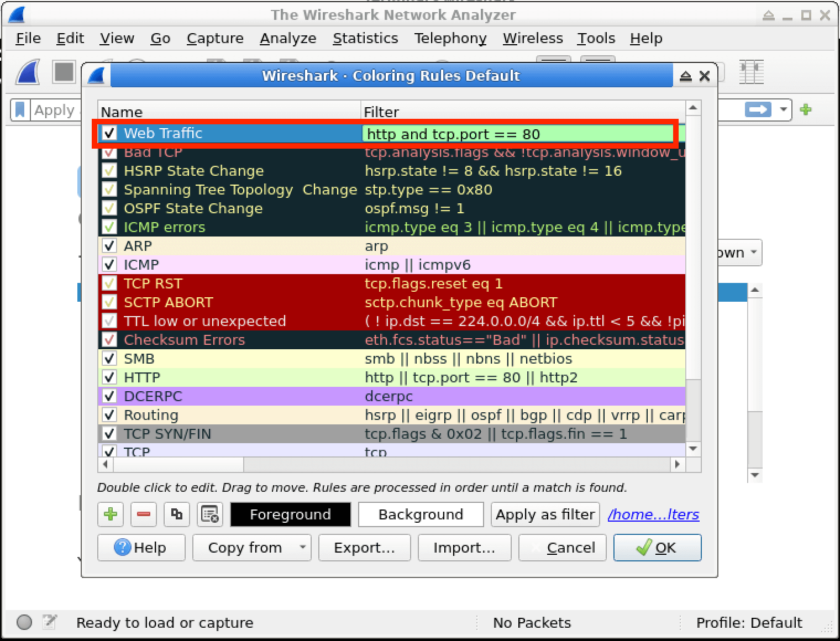840x641 pixels.
Task: Open the /home...lters colorfilters file link
Action: point(653,514)
